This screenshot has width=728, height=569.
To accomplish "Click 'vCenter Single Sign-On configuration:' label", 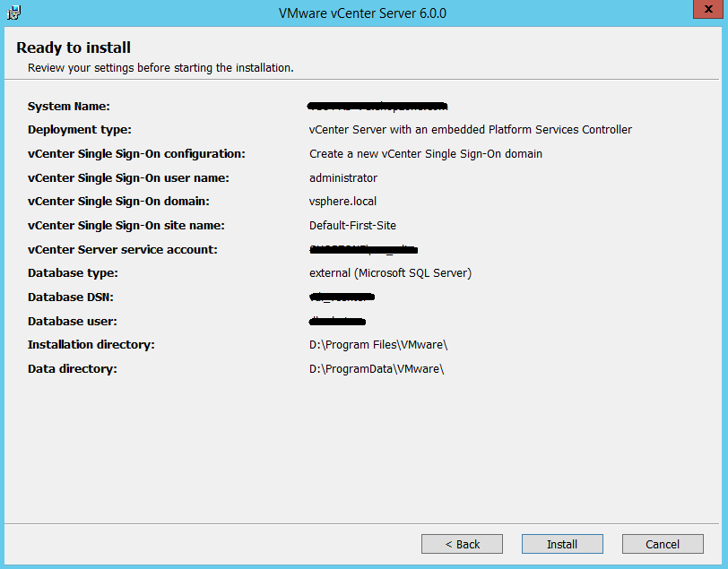I will coord(136,153).
